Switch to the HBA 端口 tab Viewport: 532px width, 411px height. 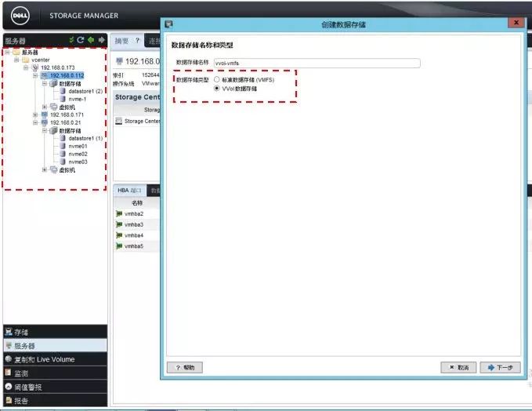click(x=129, y=191)
